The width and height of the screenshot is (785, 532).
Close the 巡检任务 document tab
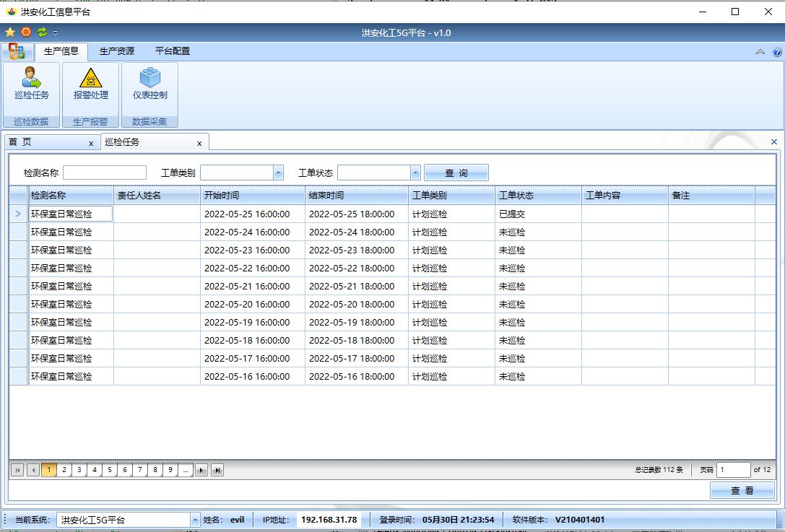click(x=199, y=143)
